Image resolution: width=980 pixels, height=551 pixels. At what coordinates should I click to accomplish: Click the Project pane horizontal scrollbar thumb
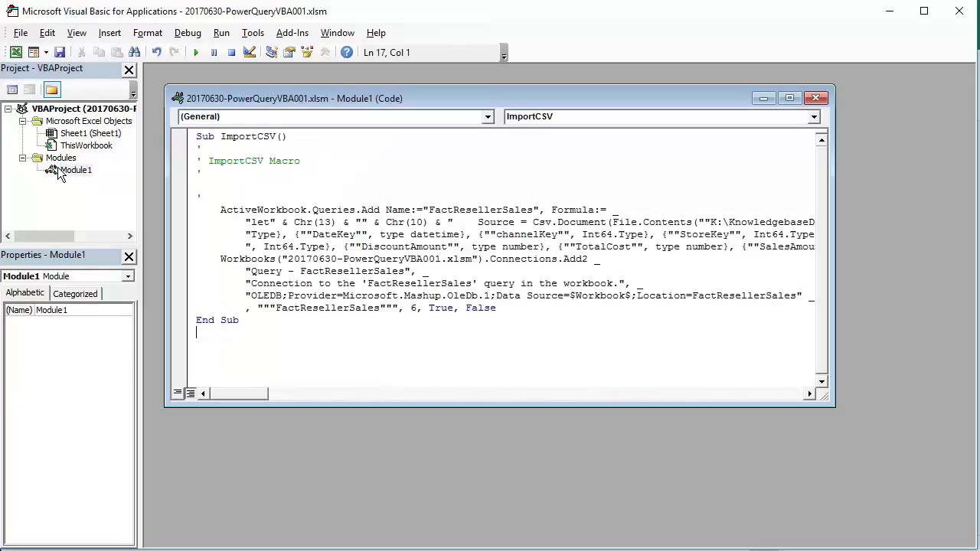(x=44, y=236)
